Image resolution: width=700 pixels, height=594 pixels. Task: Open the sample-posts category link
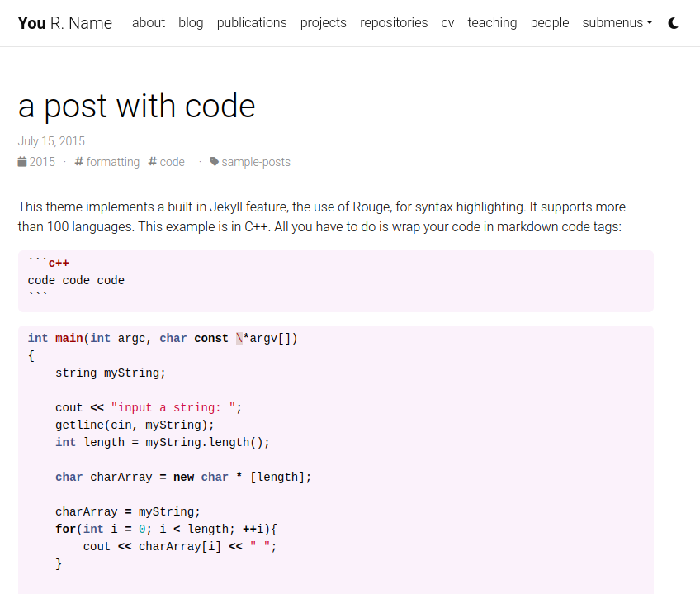pyautogui.click(x=256, y=162)
